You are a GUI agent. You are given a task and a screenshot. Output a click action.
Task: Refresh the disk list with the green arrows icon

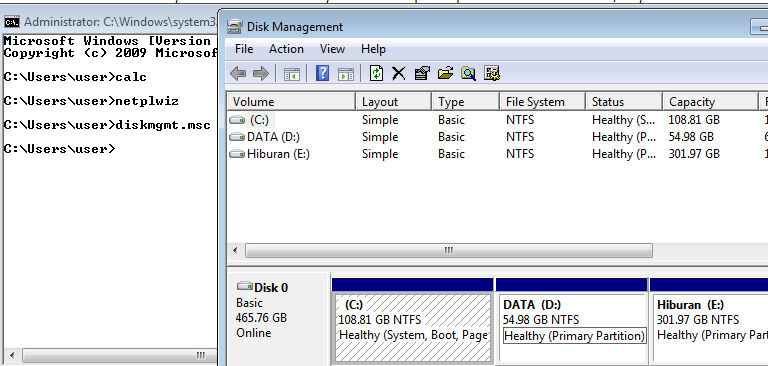(376, 73)
